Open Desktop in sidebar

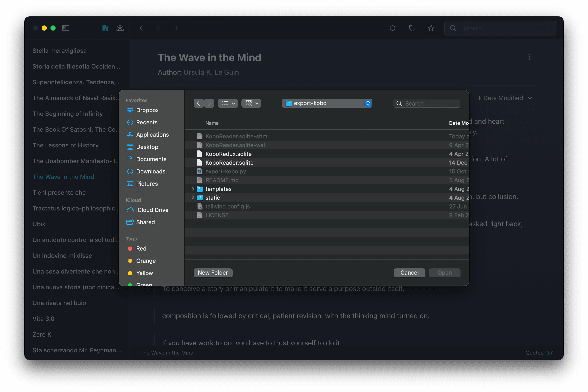pos(147,147)
